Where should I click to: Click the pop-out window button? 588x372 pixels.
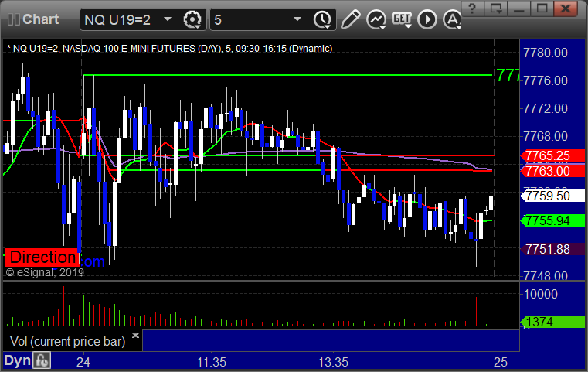[x=495, y=9]
